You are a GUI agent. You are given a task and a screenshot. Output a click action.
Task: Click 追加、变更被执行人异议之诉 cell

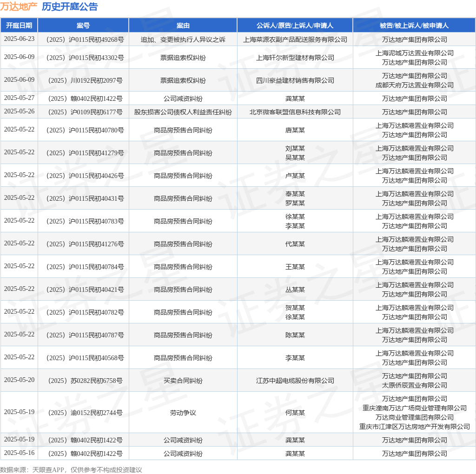point(183,39)
